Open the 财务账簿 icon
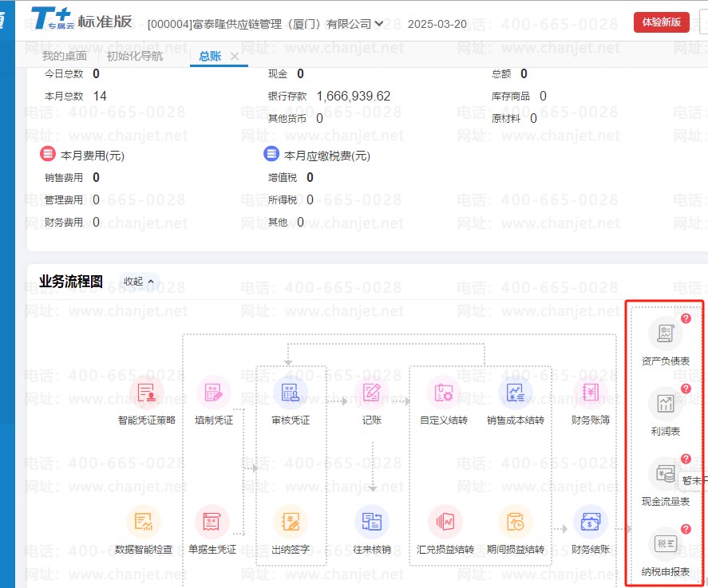The height and width of the screenshot is (588, 708). pyautogui.click(x=590, y=393)
